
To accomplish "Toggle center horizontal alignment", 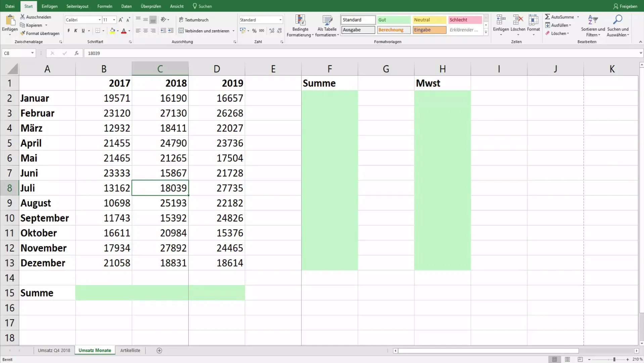I will 145,31.
